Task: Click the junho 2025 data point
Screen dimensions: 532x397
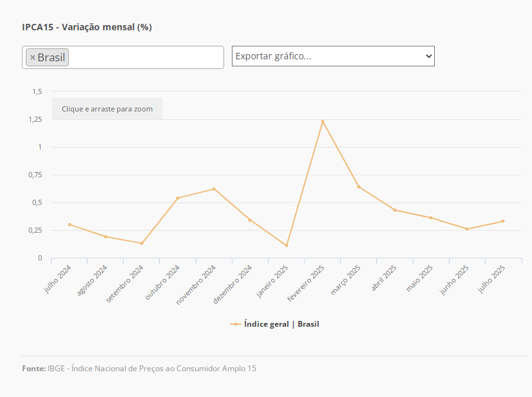Action: (467, 229)
